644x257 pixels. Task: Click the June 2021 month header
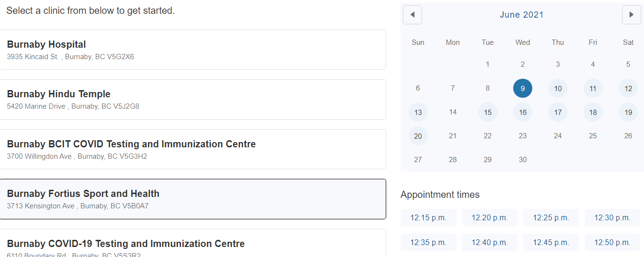(521, 15)
